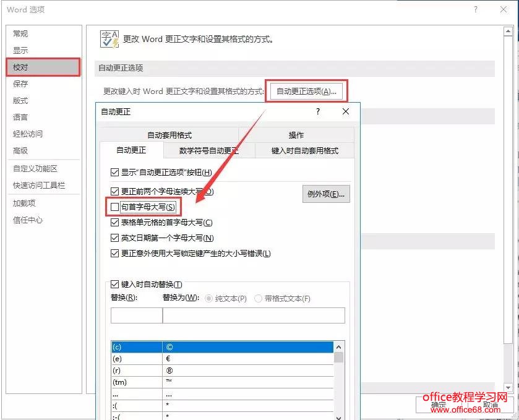Select 带格式文本 radio button

pos(258,299)
